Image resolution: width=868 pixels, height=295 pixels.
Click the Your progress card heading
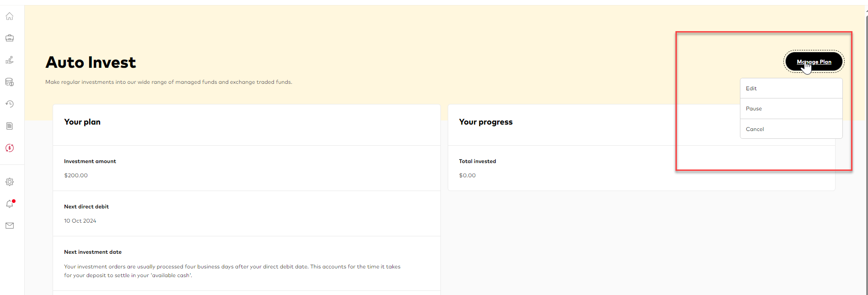click(486, 122)
